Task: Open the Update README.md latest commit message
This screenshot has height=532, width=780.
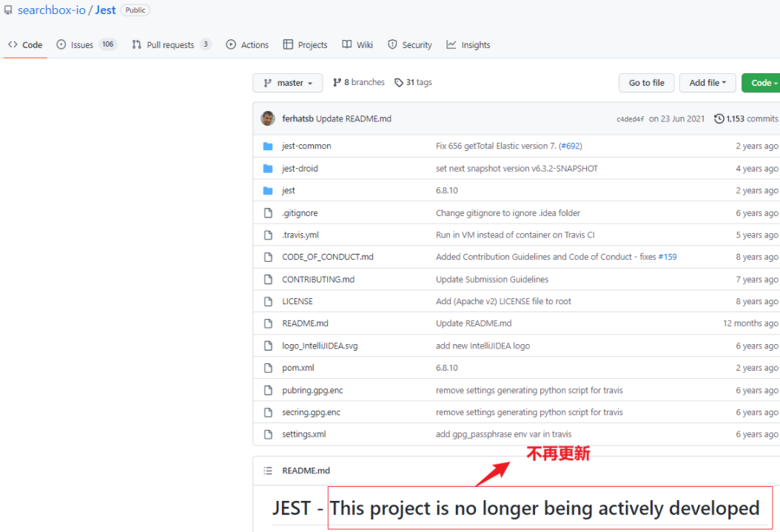Action: (x=354, y=118)
